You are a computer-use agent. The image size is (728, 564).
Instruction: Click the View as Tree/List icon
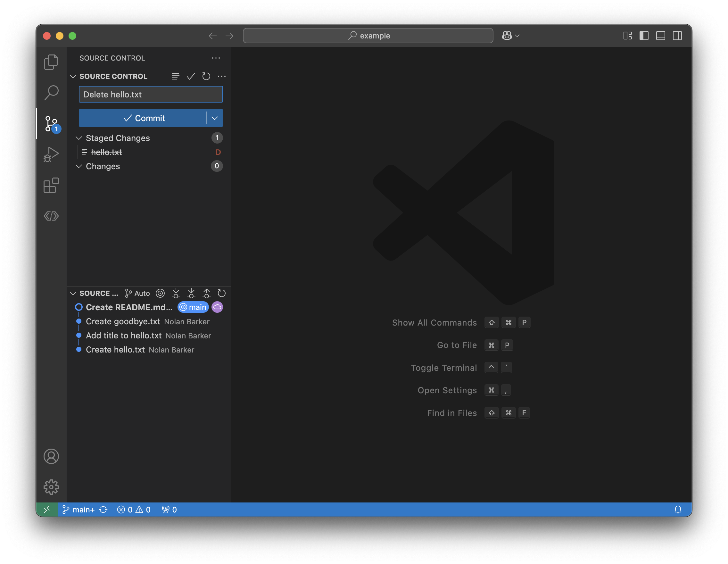[175, 76]
